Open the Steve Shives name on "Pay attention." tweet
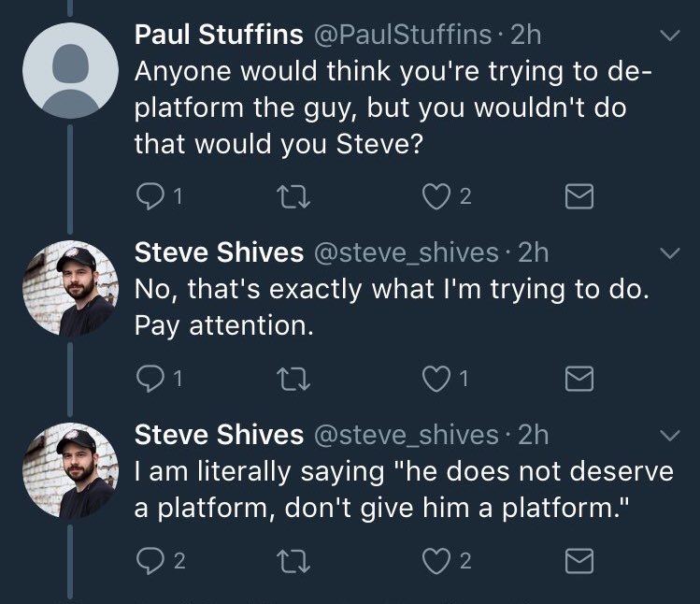700x604 pixels. [219, 252]
